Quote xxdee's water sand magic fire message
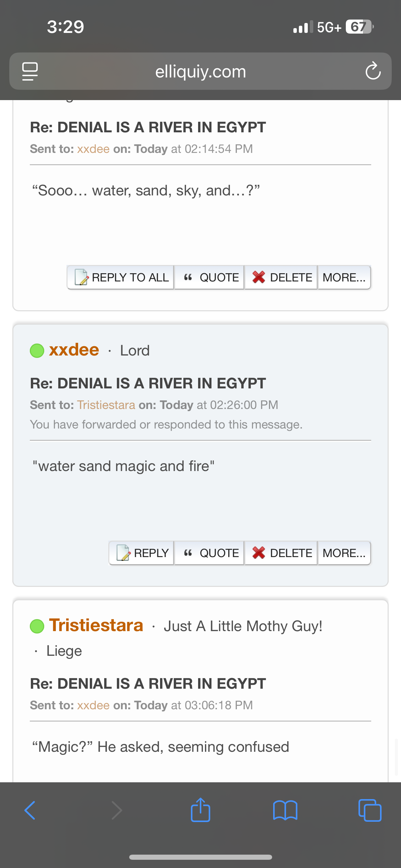This screenshot has width=401, height=868. pyautogui.click(x=209, y=553)
